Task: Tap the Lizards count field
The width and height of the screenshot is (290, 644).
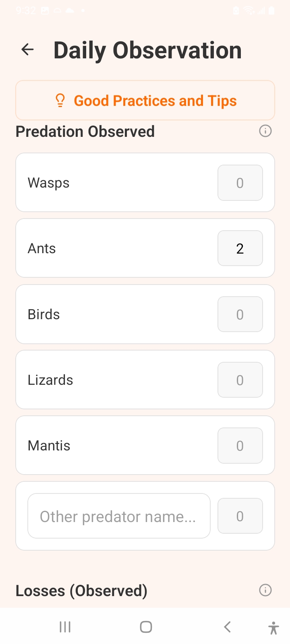Action: tap(240, 380)
